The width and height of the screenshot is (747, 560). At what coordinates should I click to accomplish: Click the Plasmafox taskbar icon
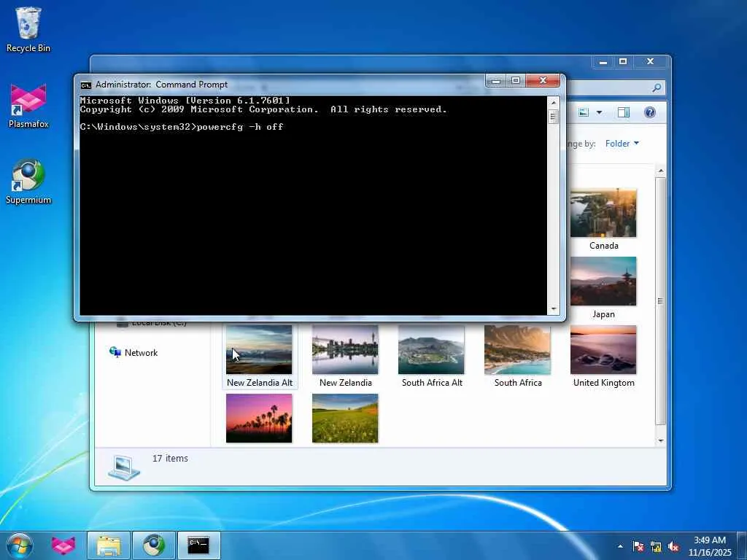[63, 545]
